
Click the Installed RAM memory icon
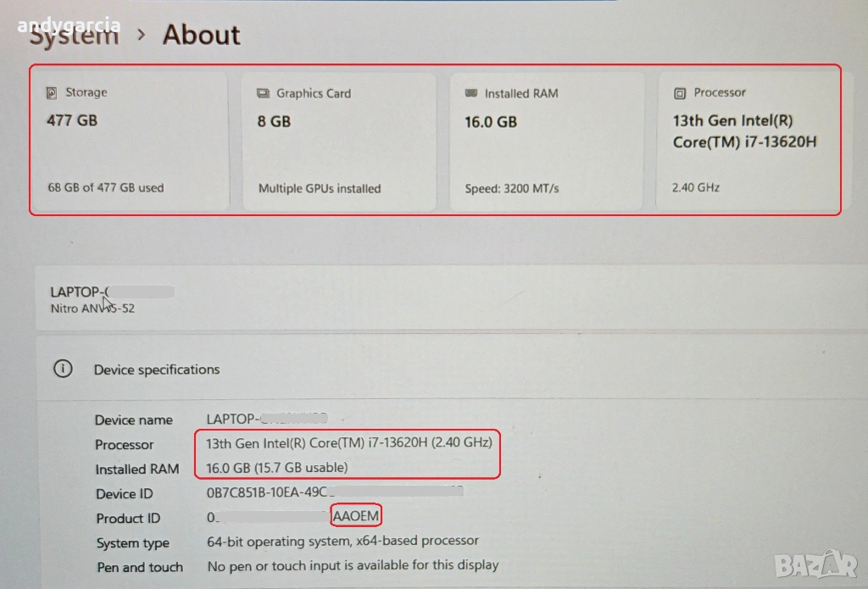[x=471, y=93]
